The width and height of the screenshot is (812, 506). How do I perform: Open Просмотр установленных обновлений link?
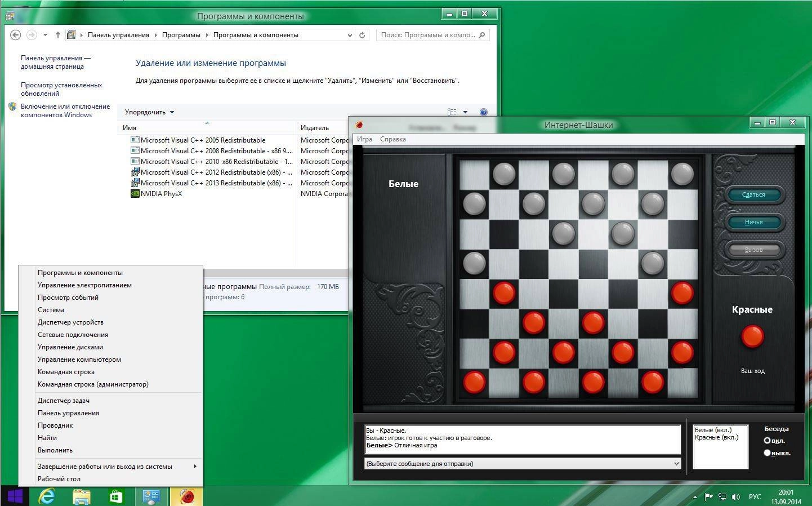tap(61, 89)
